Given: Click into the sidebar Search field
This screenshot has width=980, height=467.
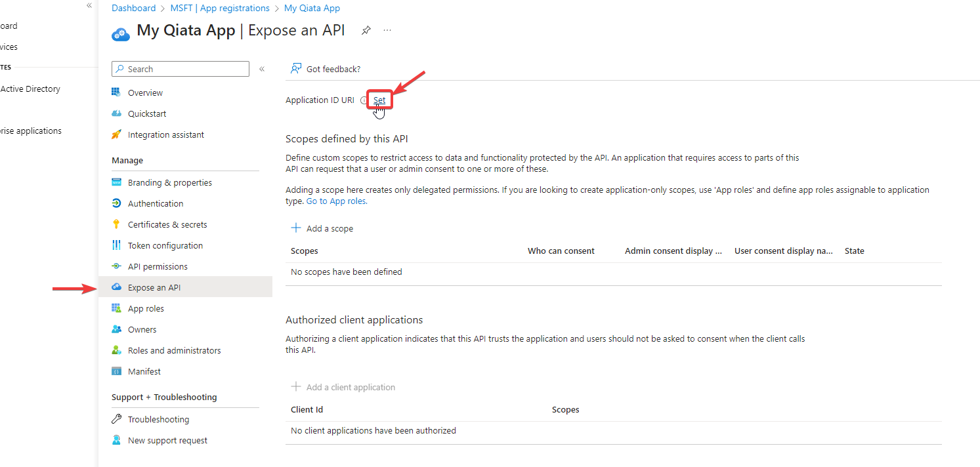Looking at the screenshot, I should (184, 68).
